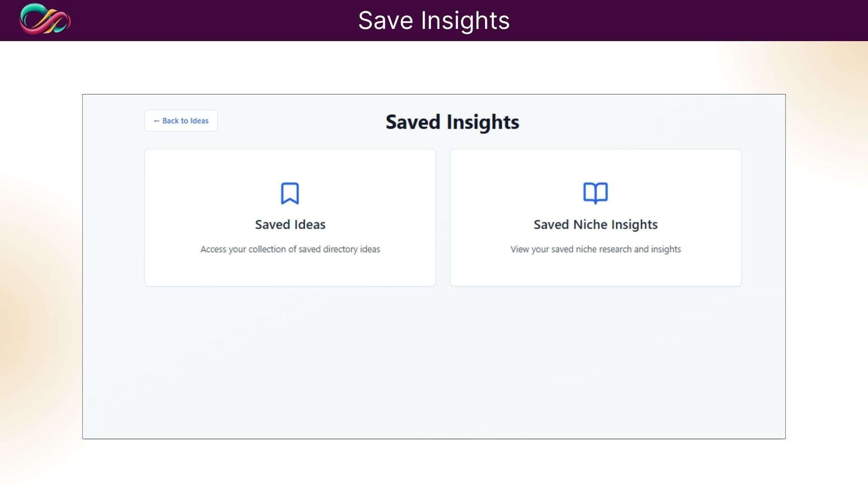This screenshot has width=868, height=488.
Task: Select the whole Saved Niche Insights card
Action: click(595, 271)
